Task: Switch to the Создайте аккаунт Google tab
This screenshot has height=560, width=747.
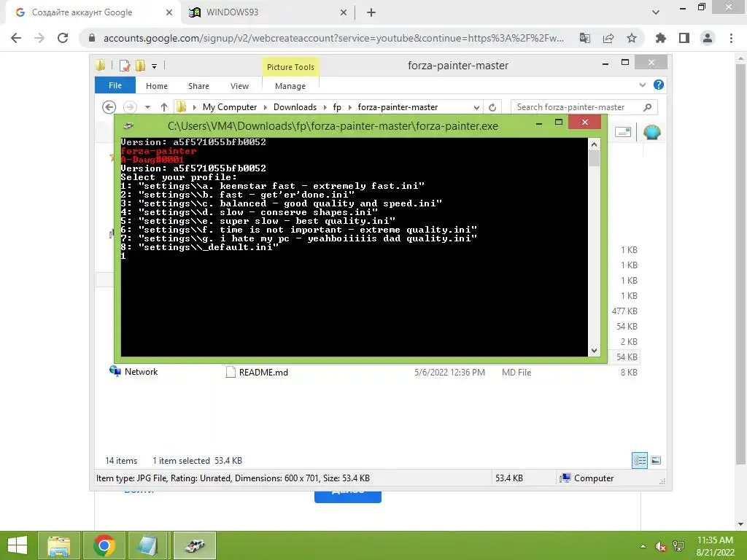Action: (93, 12)
